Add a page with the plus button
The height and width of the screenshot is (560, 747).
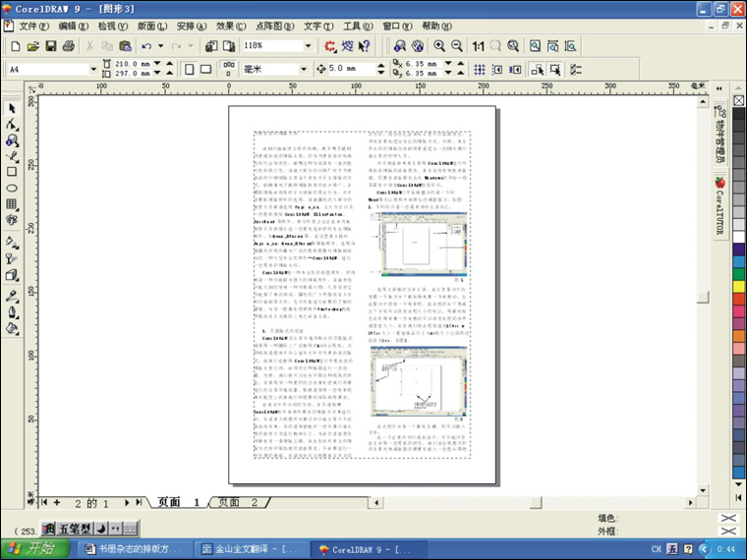click(x=57, y=502)
